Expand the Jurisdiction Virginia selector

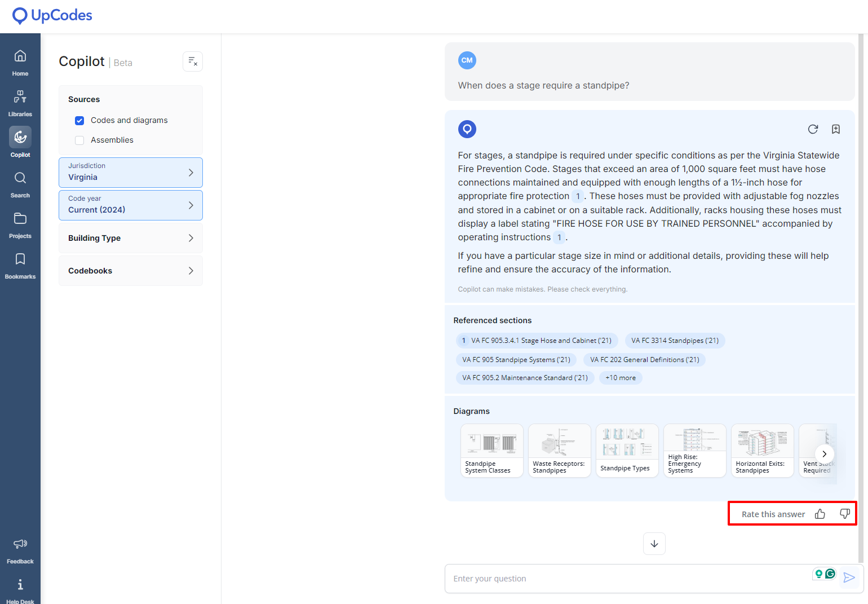(x=131, y=173)
